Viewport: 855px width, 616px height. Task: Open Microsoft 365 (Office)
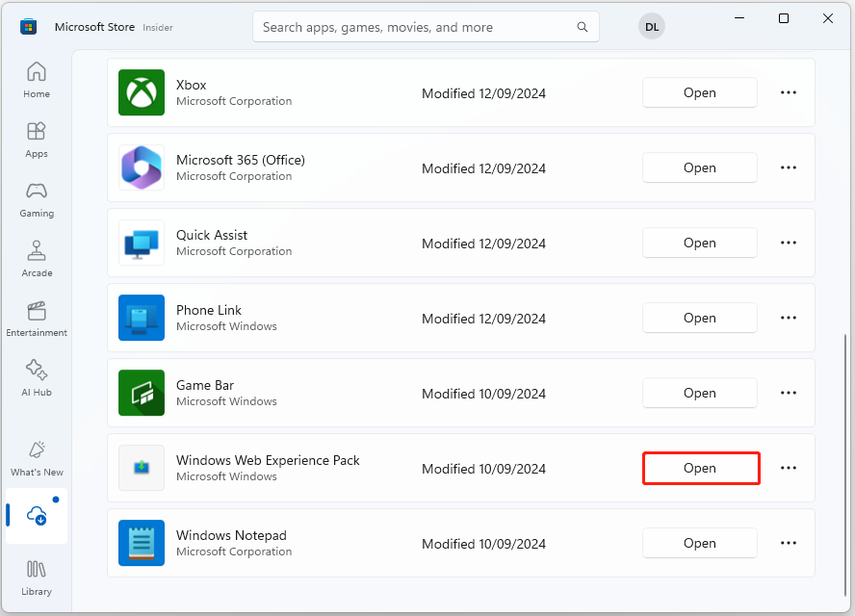pyautogui.click(x=700, y=167)
